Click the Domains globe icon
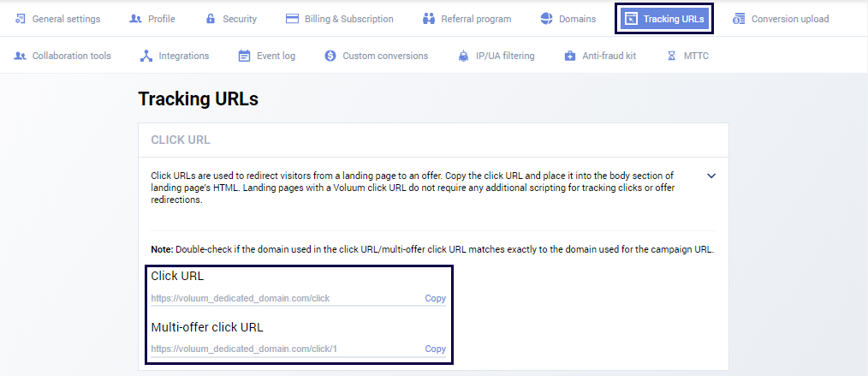868x376 pixels. [x=547, y=19]
